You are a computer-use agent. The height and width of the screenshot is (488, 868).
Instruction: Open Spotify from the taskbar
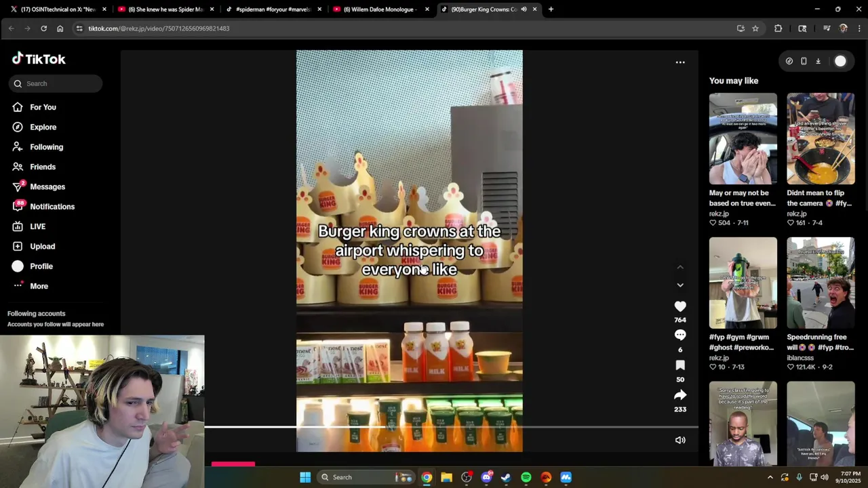click(x=526, y=477)
